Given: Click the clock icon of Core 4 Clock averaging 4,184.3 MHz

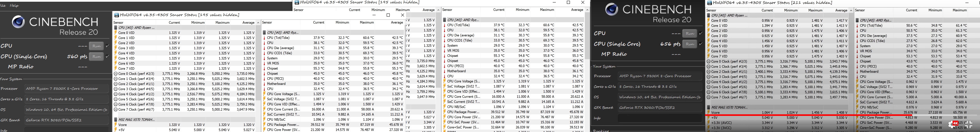Looking at the screenshot, I should pyautogui.click(x=115, y=94).
